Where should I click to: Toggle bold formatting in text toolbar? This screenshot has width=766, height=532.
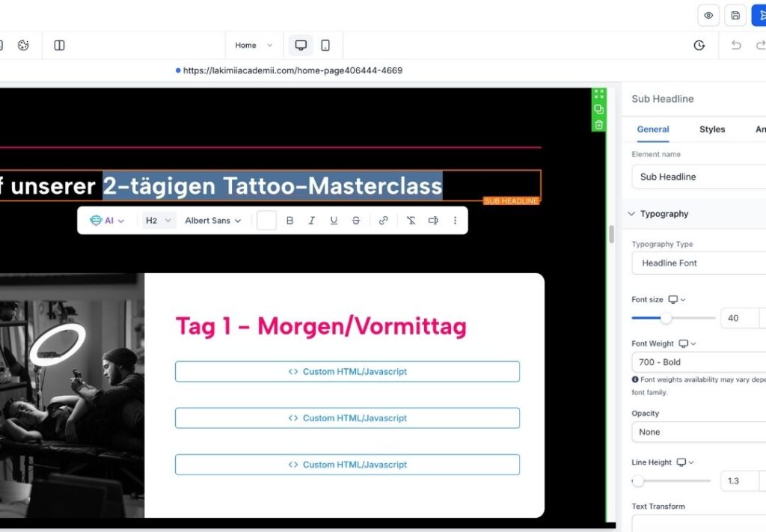290,221
